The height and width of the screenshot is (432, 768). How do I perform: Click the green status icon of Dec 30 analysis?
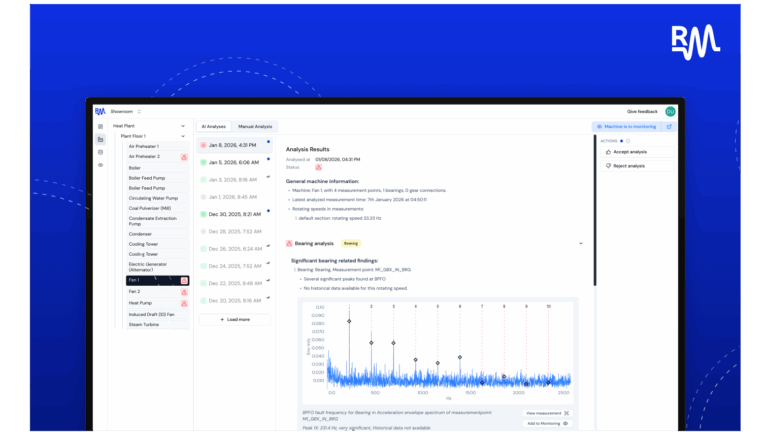203,214
